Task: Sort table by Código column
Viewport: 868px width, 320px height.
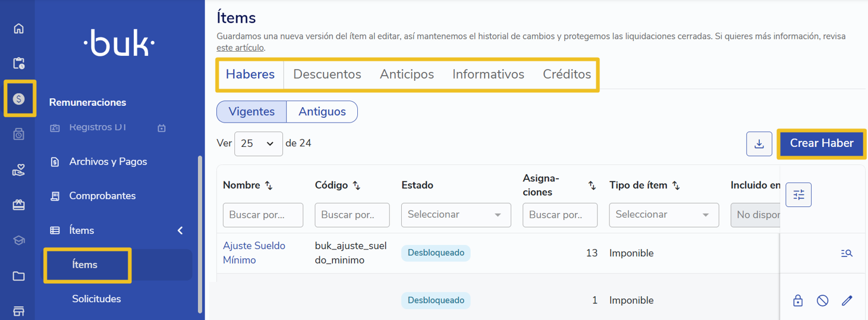Action: (x=357, y=186)
